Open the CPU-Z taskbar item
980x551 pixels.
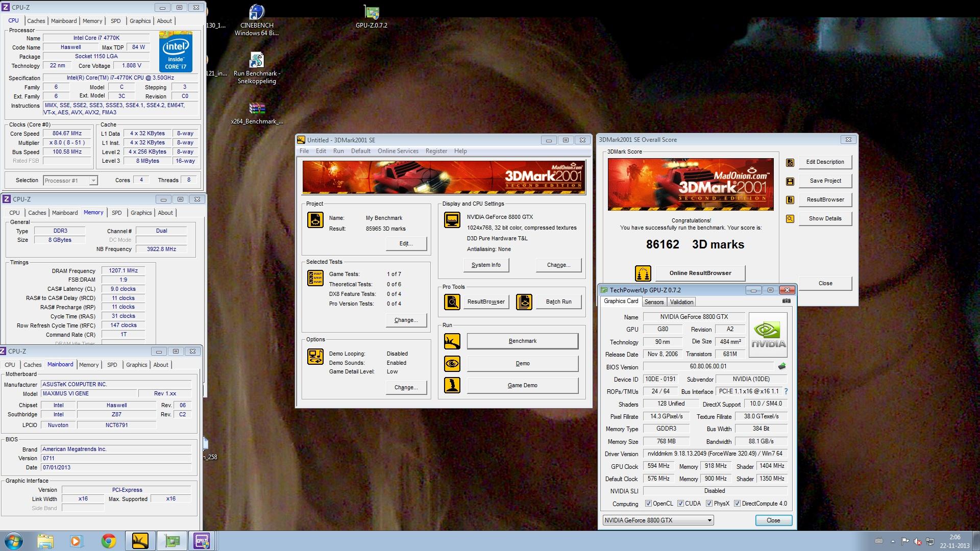202,541
